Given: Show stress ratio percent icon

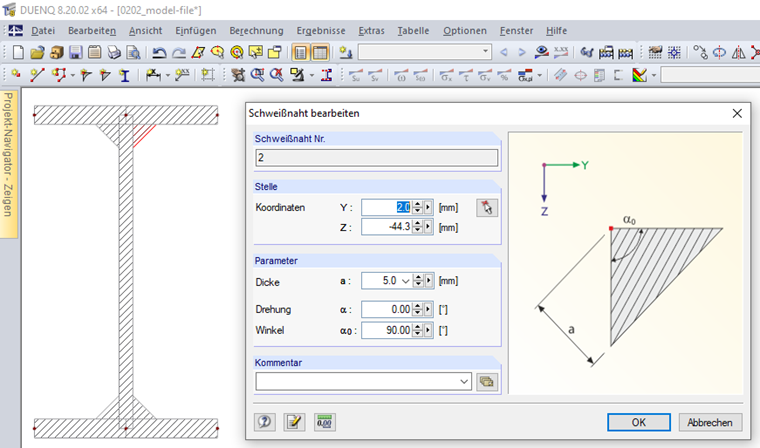Looking at the screenshot, I should pos(505,75).
